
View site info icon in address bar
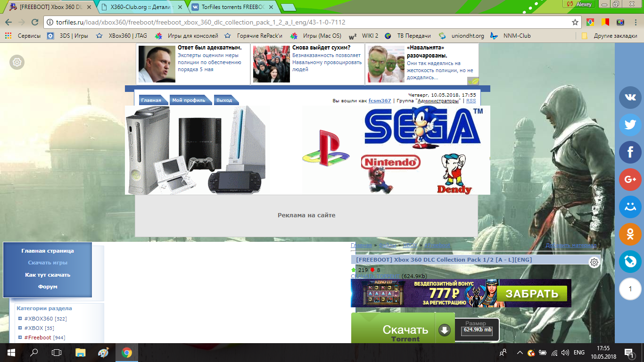tap(50, 22)
